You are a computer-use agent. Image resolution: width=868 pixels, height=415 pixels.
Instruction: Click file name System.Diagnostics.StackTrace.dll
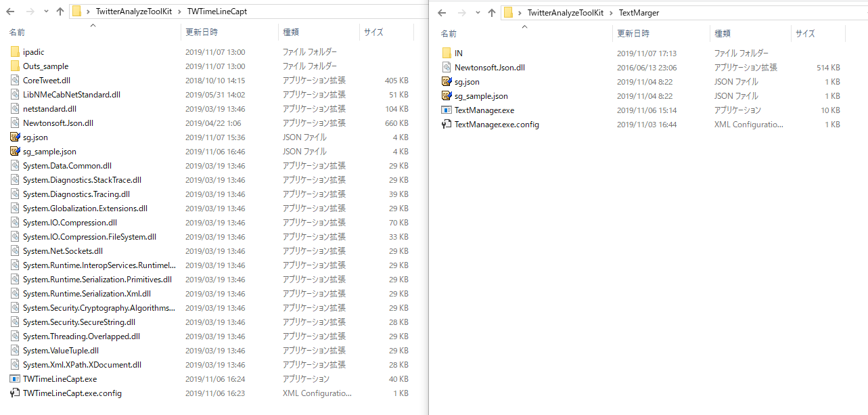(x=82, y=180)
